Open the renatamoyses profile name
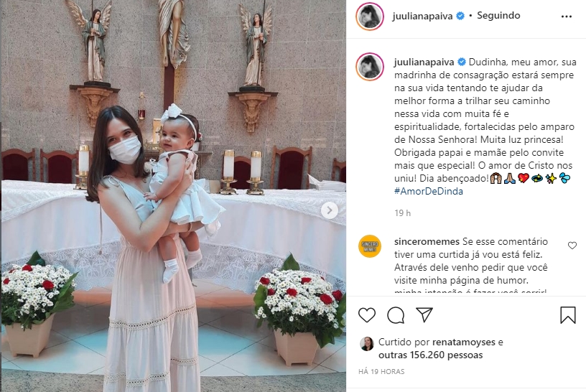This screenshot has height=392, width=586. 463,342
